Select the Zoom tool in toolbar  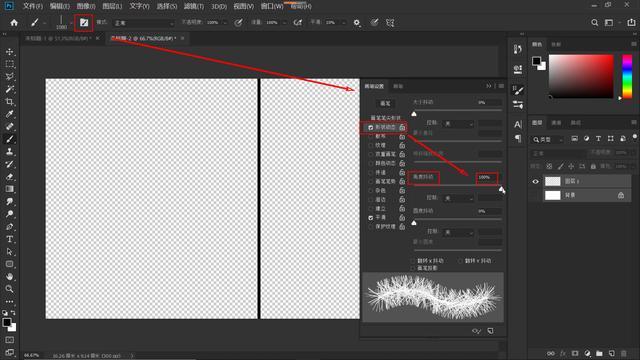pyautogui.click(x=9, y=289)
